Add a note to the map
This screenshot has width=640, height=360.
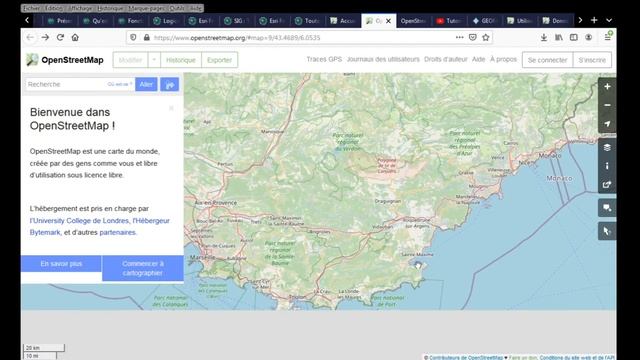pos(607,208)
